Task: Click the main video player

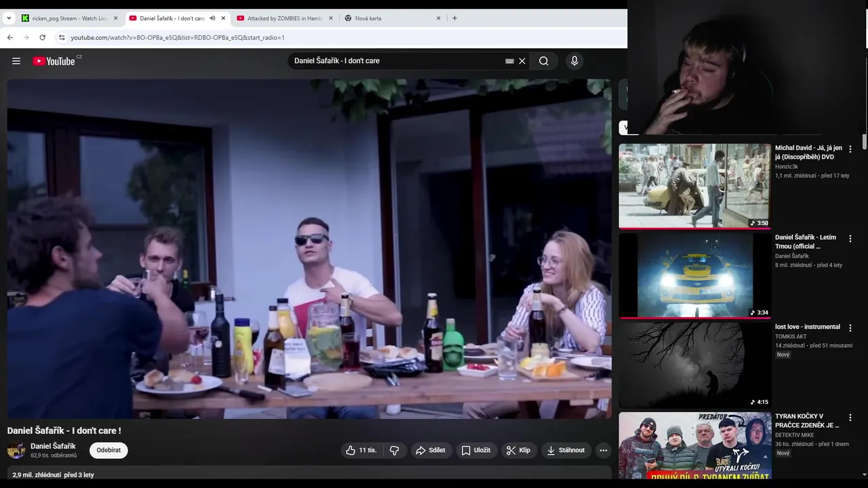Action: pyautogui.click(x=309, y=249)
